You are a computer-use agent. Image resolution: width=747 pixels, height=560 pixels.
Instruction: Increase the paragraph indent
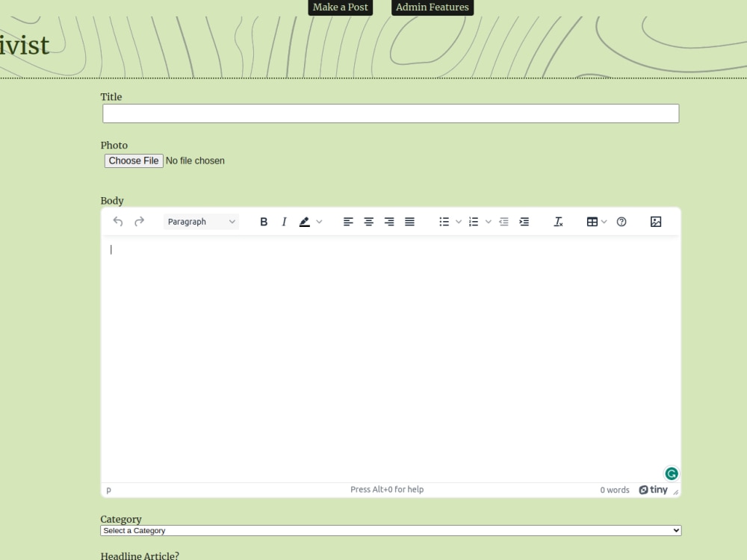(x=524, y=222)
